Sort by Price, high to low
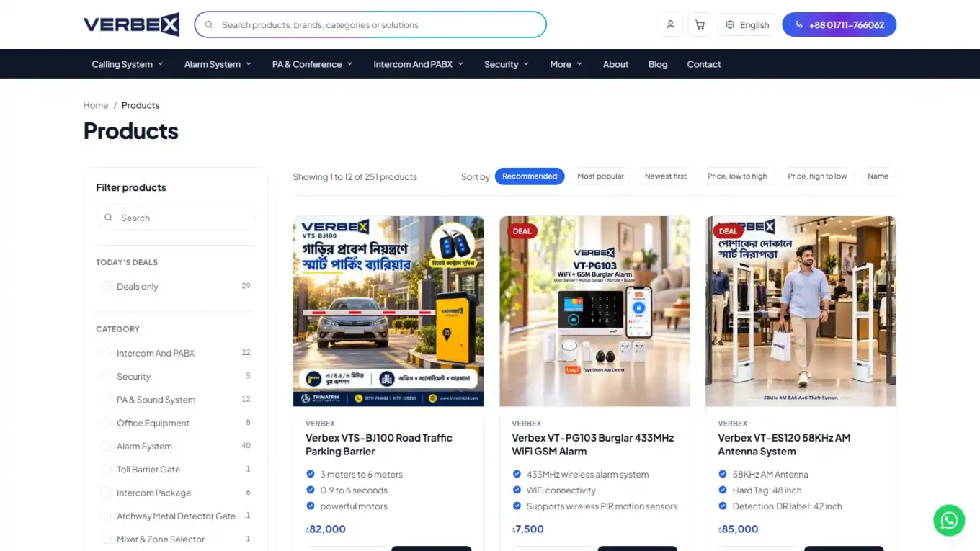The height and width of the screenshot is (551, 980). (817, 176)
